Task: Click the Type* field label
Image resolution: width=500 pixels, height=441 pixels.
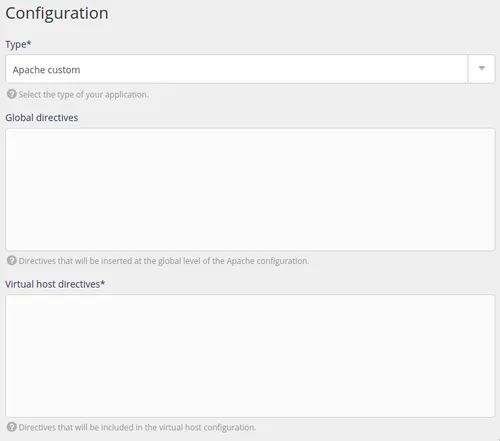Action: pyautogui.click(x=18, y=44)
